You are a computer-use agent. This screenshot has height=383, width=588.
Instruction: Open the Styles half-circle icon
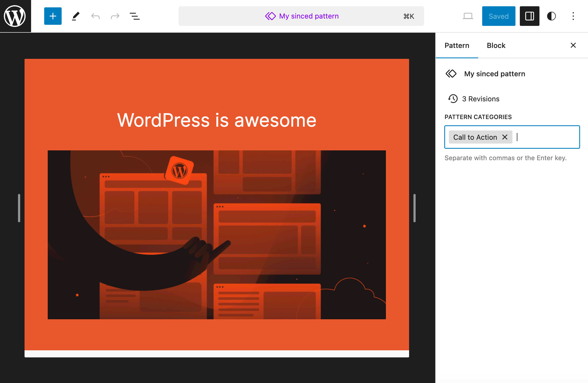pyautogui.click(x=551, y=16)
